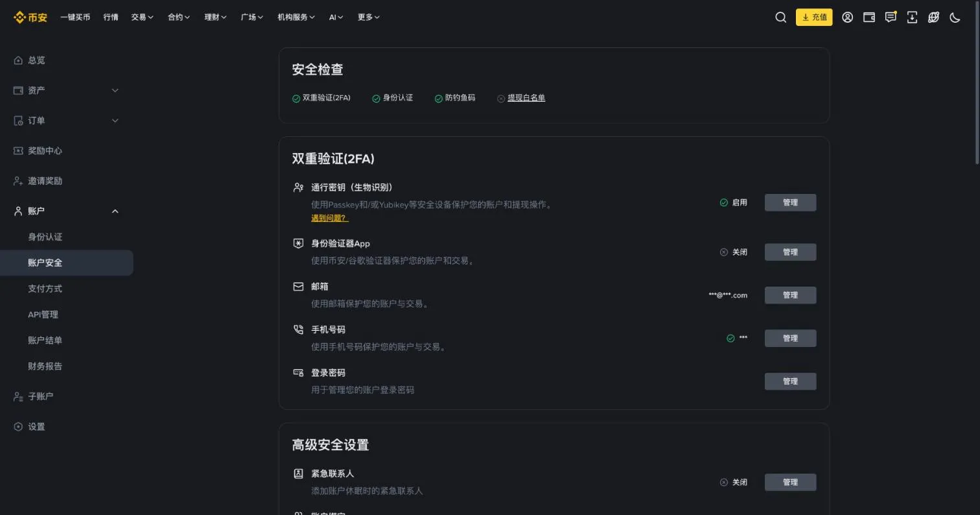Go to 行情 in top navigation
The height and width of the screenshot is (515, 980).
click(x=111, y=18)
